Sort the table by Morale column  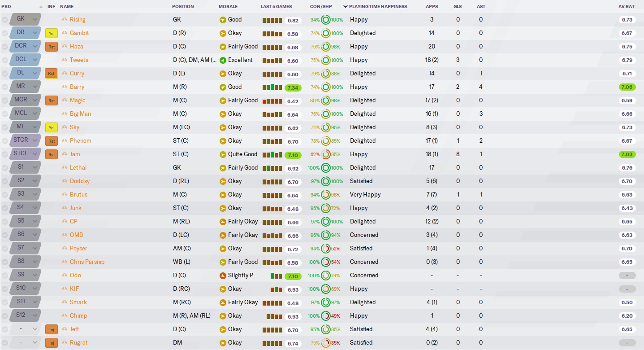pyautogui.click(x=228, y=7)
